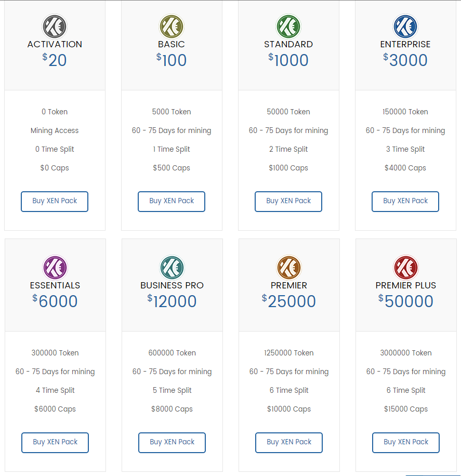The height and width of the screenshot is (476, 461).
Task: Purchase the Standard $1000 XEN Pack
Action: click(288, 201)
